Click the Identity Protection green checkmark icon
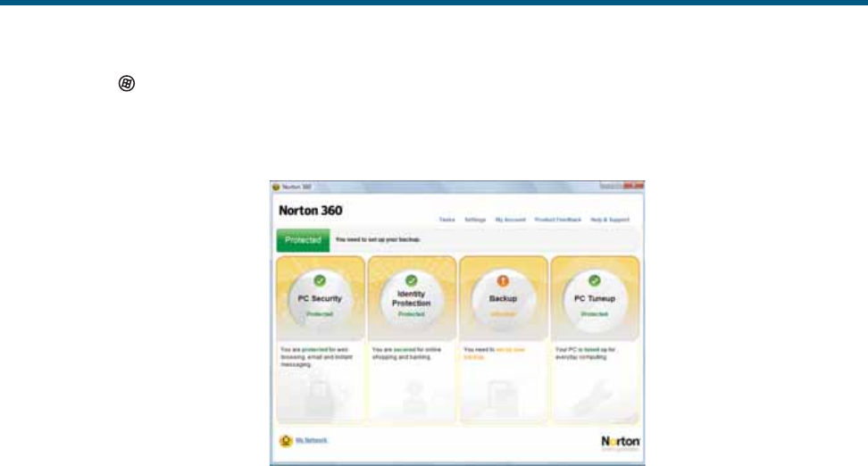This screenshot has width=868, height=466. coord(412,280)
